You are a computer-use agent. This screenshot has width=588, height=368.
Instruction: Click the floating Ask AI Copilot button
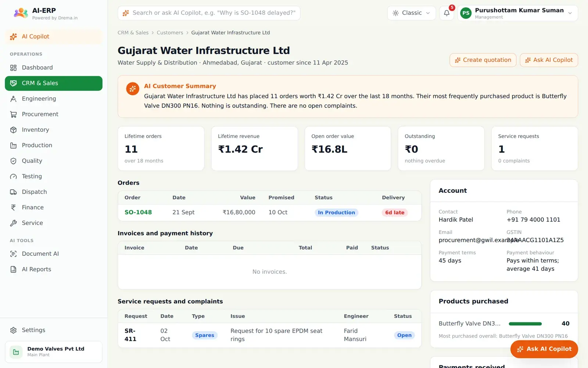tap(544, 349)
